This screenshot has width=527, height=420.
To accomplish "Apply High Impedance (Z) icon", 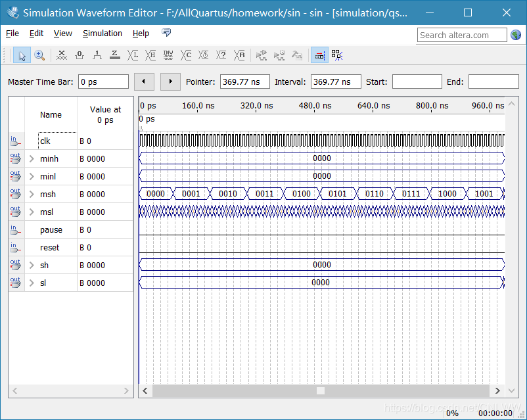I will (x=115, y=55).
